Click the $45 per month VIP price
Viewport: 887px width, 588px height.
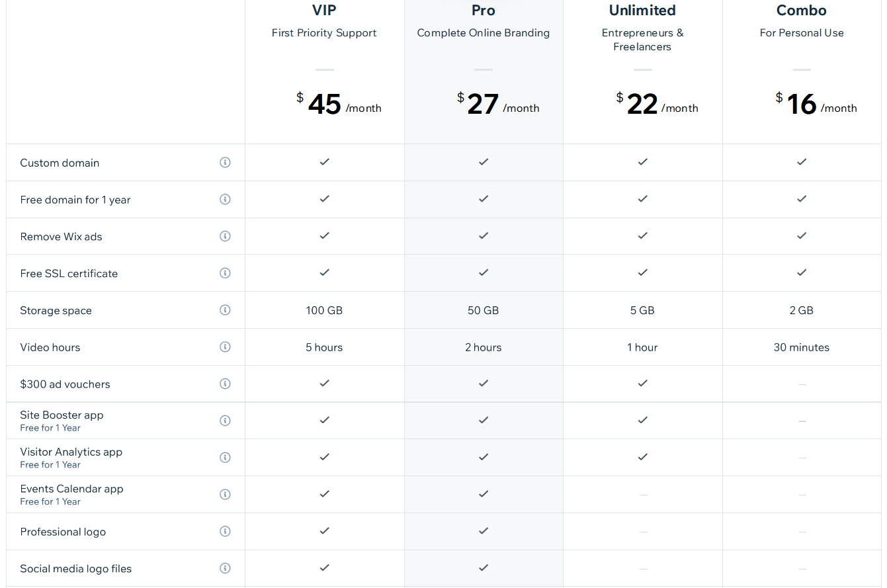[x=339, y=105]
